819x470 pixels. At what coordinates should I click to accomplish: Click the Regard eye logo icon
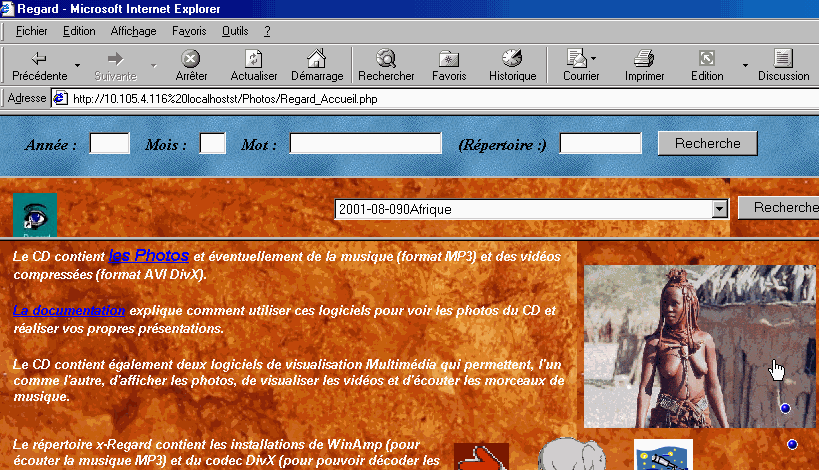pos(35,215)
